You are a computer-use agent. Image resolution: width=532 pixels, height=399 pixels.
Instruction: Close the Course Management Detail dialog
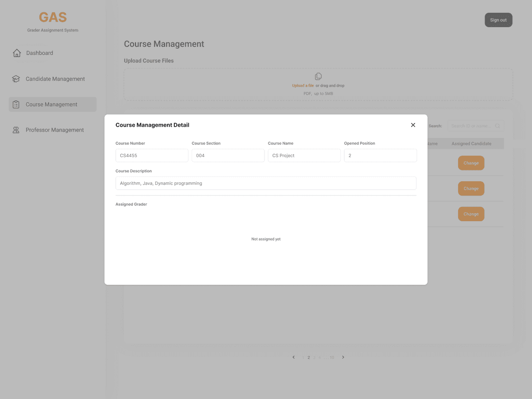(x=413, y=125)
